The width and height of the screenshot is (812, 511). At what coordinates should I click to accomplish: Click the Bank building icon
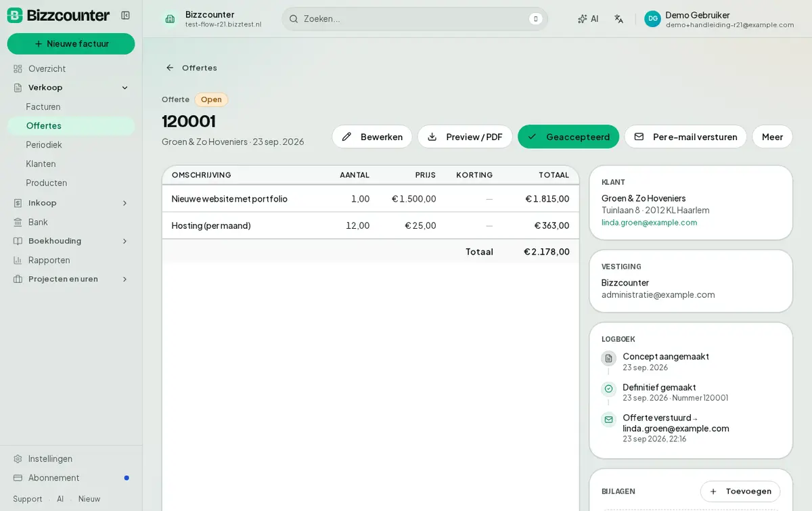coord(18,222)
